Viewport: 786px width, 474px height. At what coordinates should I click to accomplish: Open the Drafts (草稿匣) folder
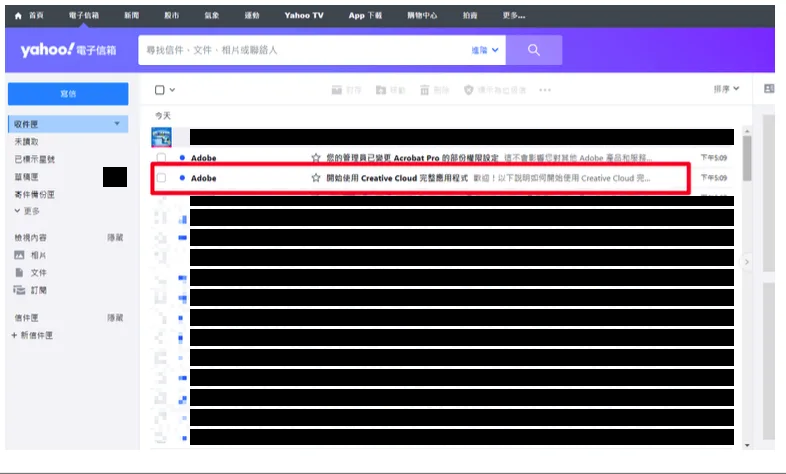point(27,177)
